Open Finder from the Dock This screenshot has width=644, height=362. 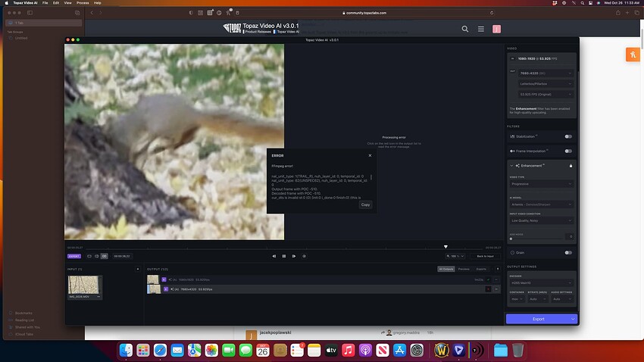[126, 351]
